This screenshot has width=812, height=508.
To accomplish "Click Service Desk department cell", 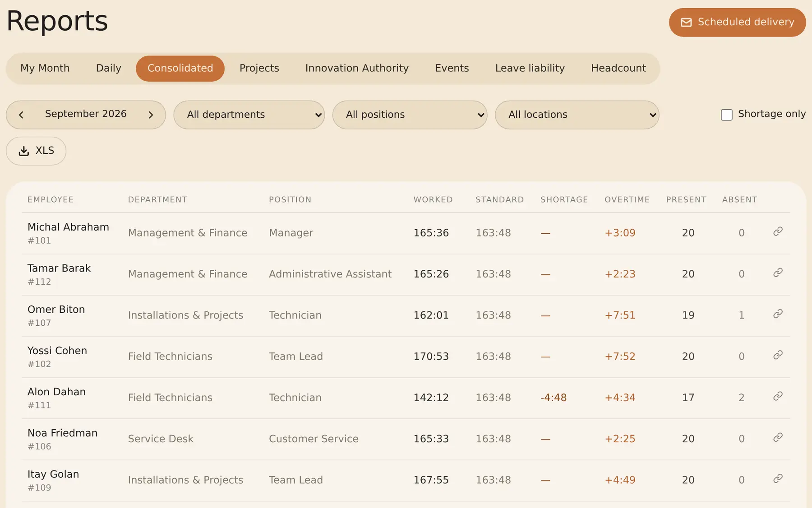I will point(161,439).
